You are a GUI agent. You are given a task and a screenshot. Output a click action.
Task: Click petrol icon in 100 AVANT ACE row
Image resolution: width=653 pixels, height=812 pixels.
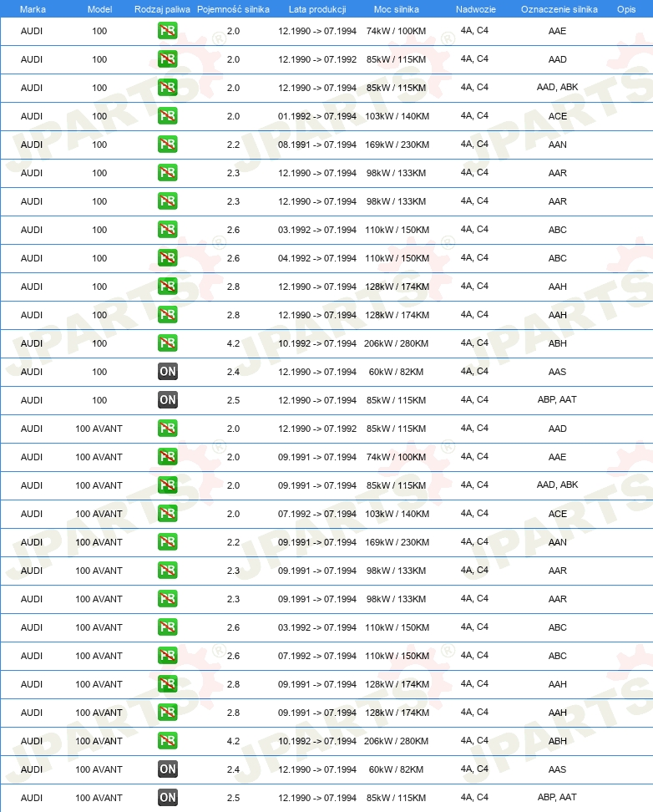tap(167, 514)
